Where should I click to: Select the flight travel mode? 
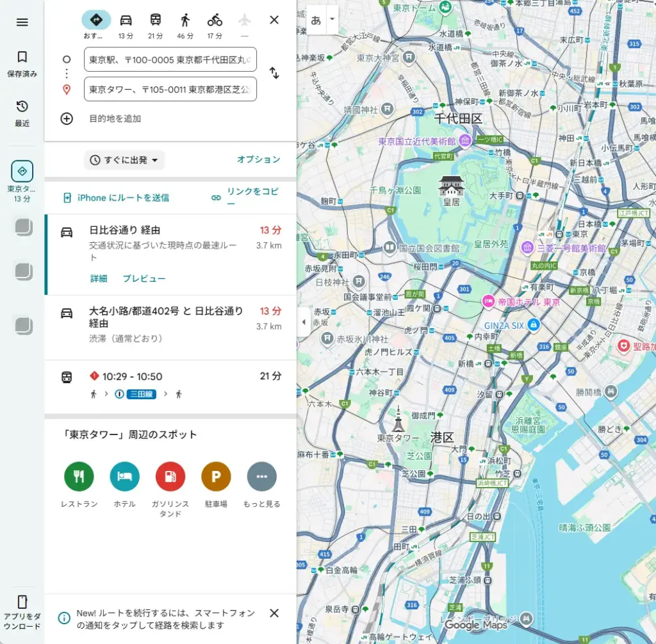coord(244,21)
